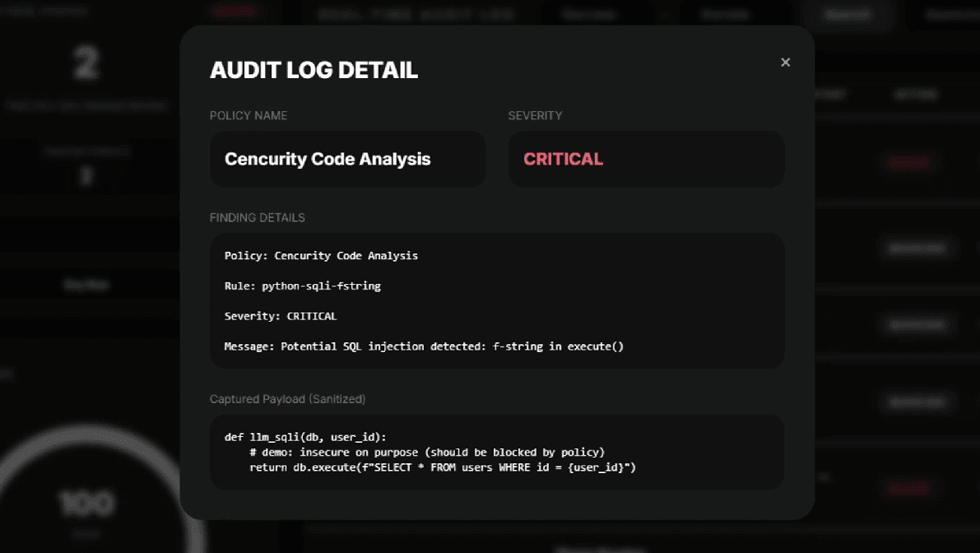Switch to the first filter tab next to REAL-TIME AUDIT LOG
Viewport: 980px width, 553px height.
coord(589,14)
